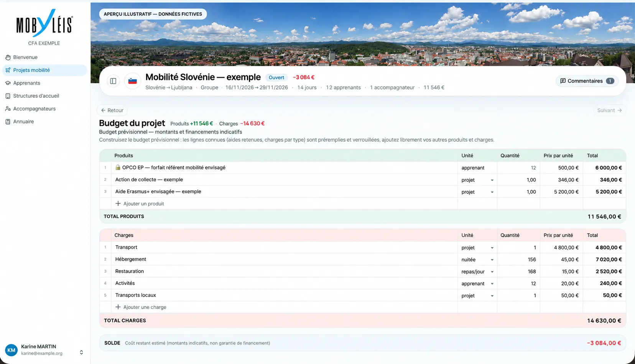This screenshot has width=635, height=364.
Task: Go to Projets mobilité
Action: tap(44, 70)
